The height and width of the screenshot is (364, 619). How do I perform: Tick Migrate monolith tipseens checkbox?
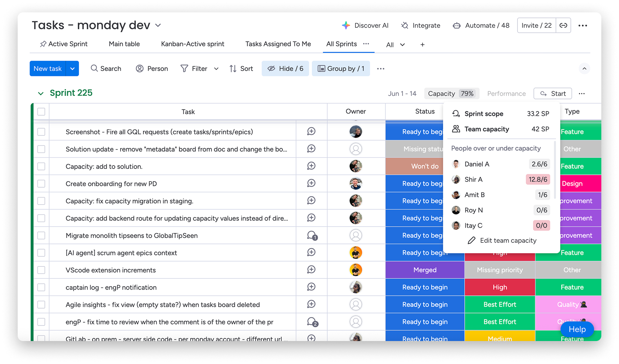coord(41,236)
